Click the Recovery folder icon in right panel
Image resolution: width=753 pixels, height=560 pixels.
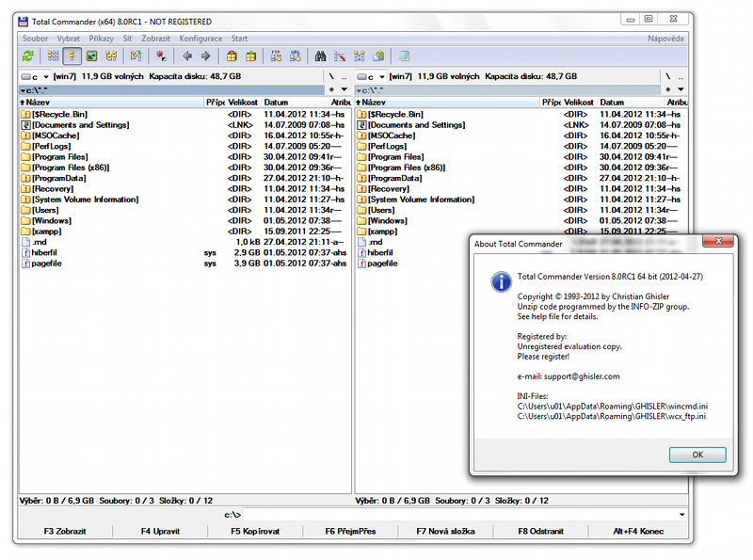(x=361, y=189)
